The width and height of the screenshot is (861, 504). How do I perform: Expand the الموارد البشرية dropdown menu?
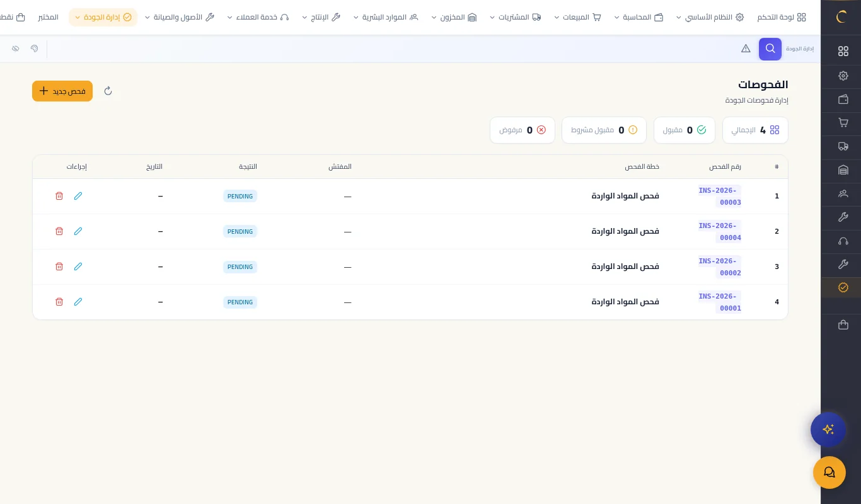click(x=385, y=17)
